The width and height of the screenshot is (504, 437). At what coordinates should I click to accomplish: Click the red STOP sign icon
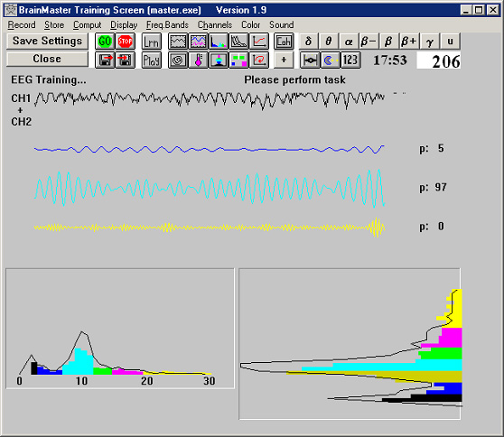pyautogui.click(x=125, y=42)
